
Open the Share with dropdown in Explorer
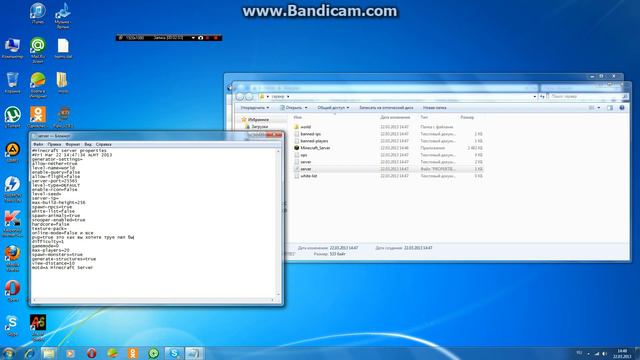click(333, 108)
